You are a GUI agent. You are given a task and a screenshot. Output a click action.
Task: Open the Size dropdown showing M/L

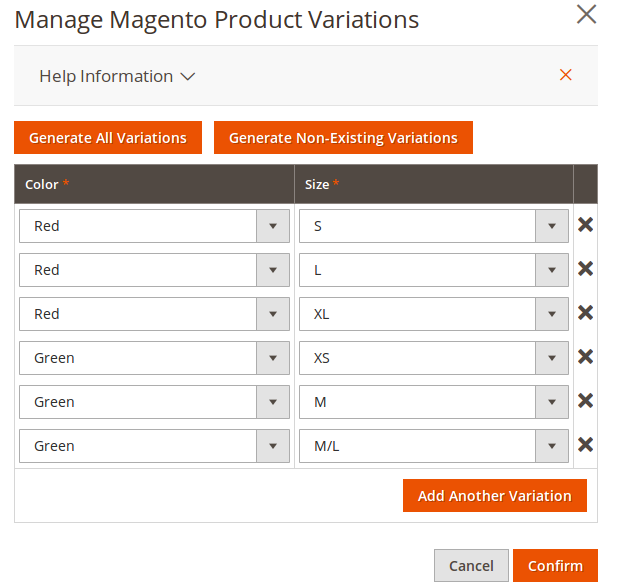point(434,446)
